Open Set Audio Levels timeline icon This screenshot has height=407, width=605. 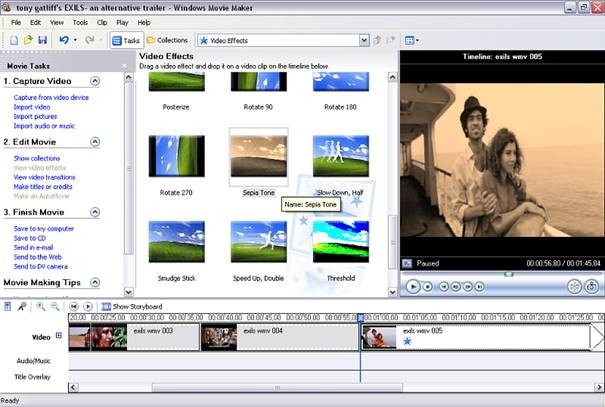tap(7, 307)
